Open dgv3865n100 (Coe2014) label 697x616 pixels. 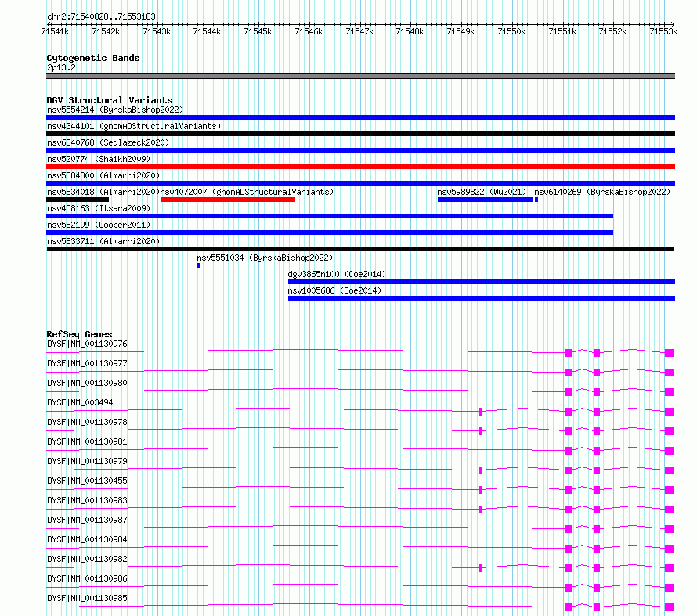click(x=337, y=274)
